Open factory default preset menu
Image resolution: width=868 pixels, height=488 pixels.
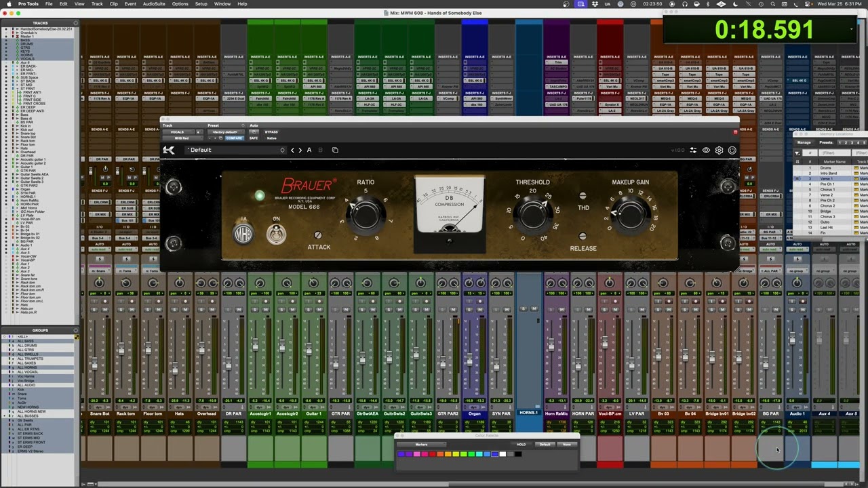[226, 132]
